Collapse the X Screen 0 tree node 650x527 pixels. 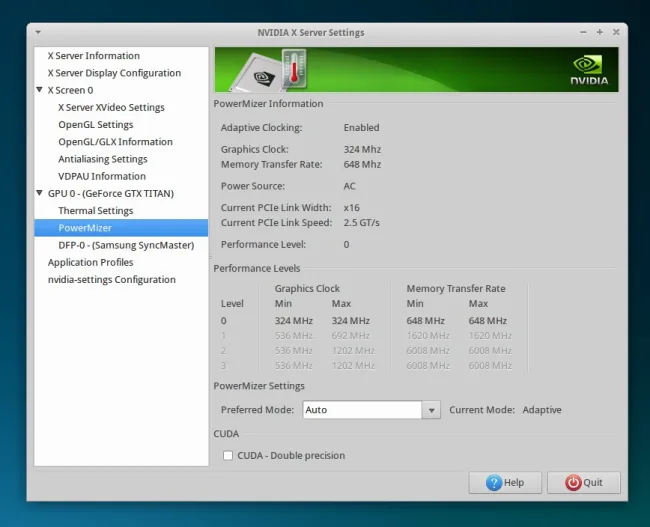pos(39,90)
